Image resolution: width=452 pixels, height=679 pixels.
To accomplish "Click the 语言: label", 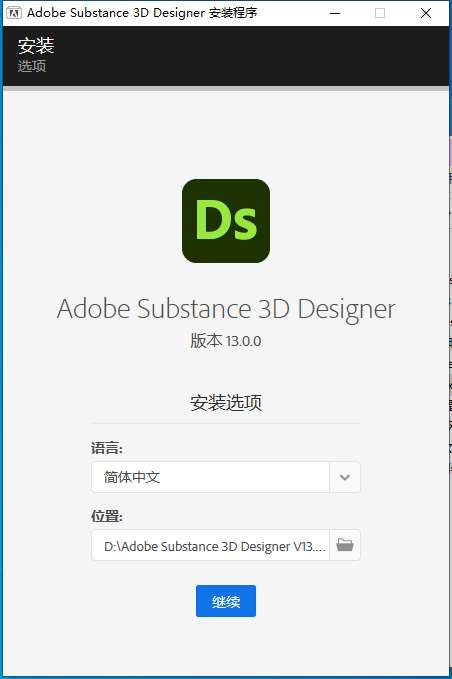I will (107, 448).
